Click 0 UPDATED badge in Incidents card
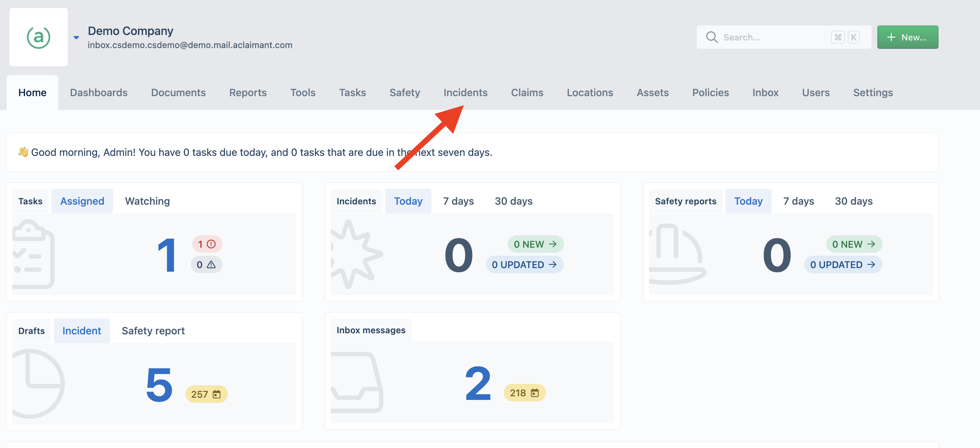980x448 pixels. tap(524, 264)
